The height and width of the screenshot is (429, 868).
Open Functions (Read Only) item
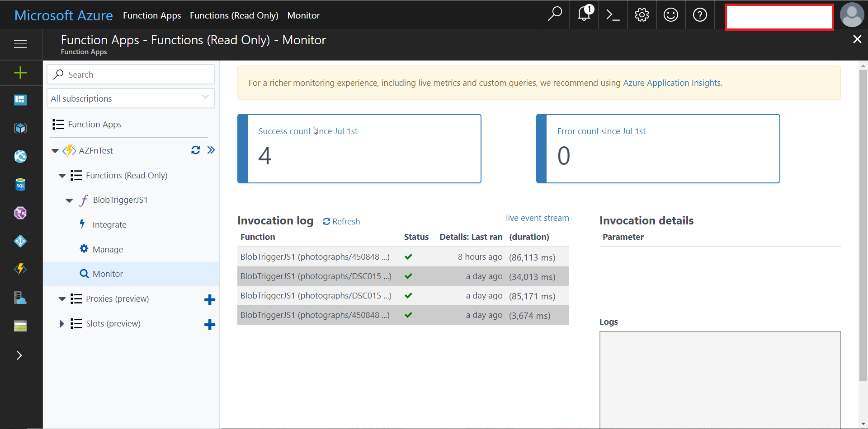click(x=127, y=175)
